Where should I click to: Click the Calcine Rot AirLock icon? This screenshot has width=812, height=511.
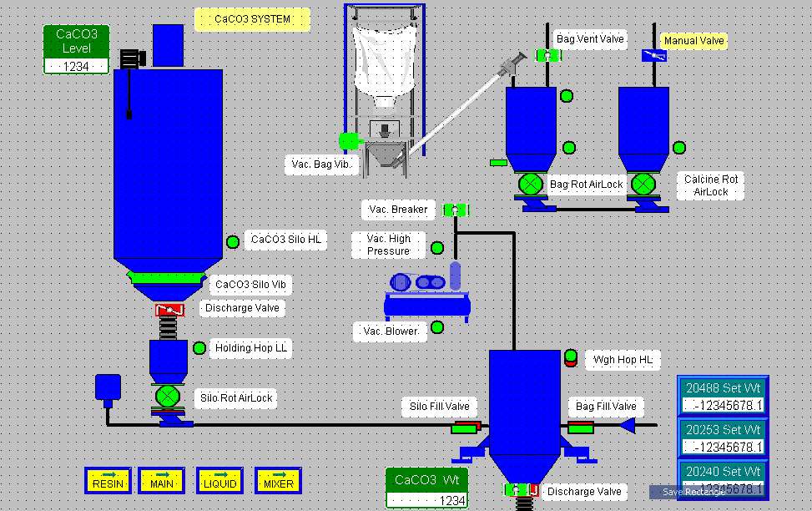pyautogui.click(x=642, y=184)
